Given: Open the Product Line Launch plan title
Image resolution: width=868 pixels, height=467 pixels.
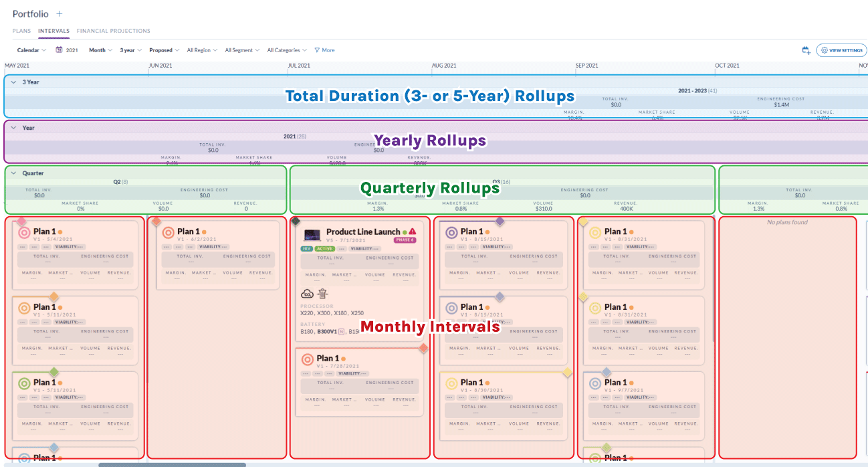Looking at the screenshot, I should pos(363,231).
